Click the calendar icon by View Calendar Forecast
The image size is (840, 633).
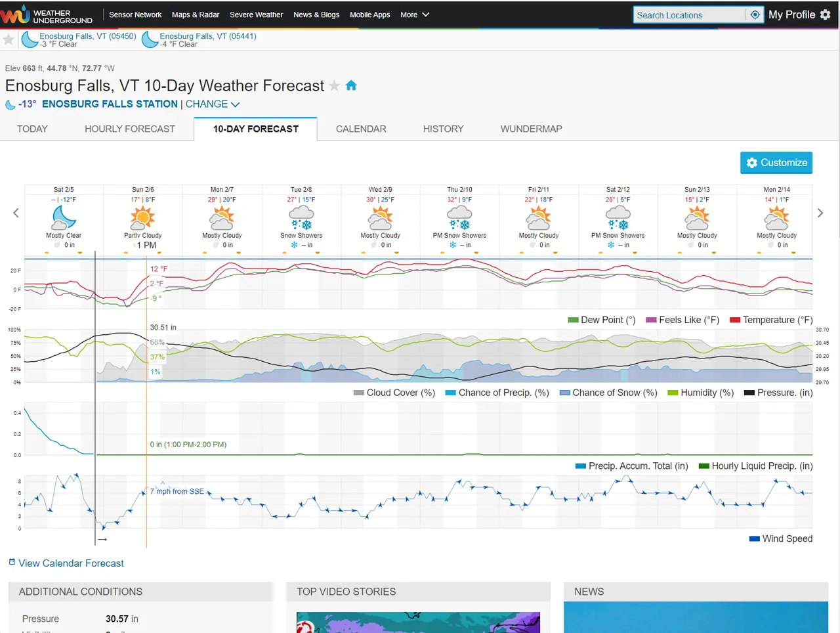[12, 562]
